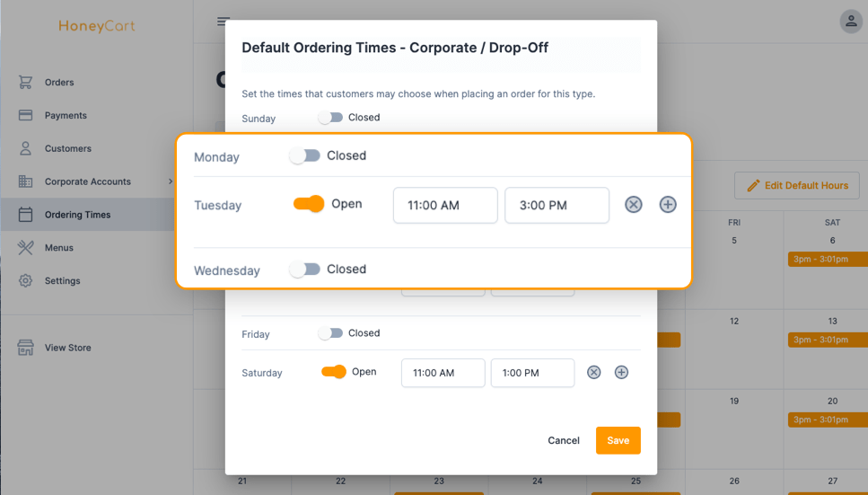Expand the Corporate Accounts chevron
Image resolution: width=868 pixels, height=495 pixels.
point(170,181)
